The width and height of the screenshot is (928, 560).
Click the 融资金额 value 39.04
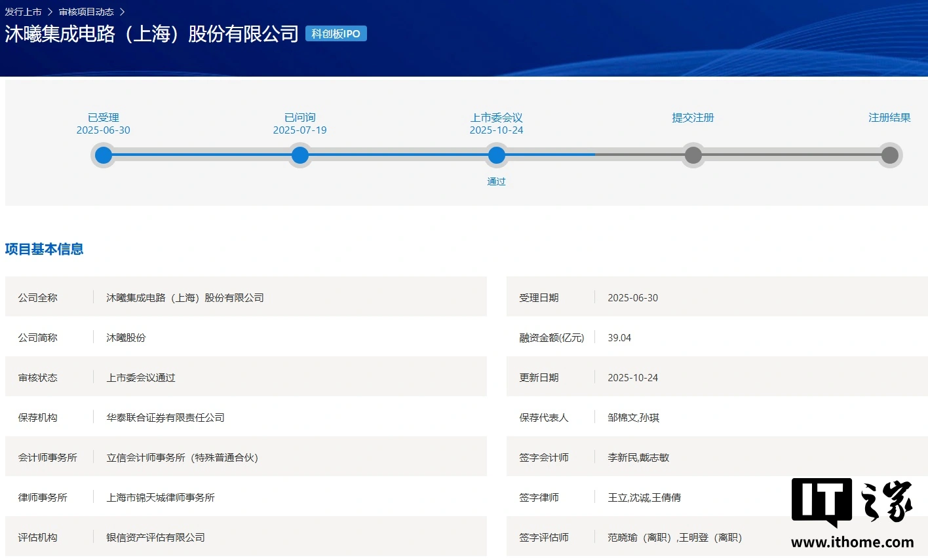pos(619,338)
